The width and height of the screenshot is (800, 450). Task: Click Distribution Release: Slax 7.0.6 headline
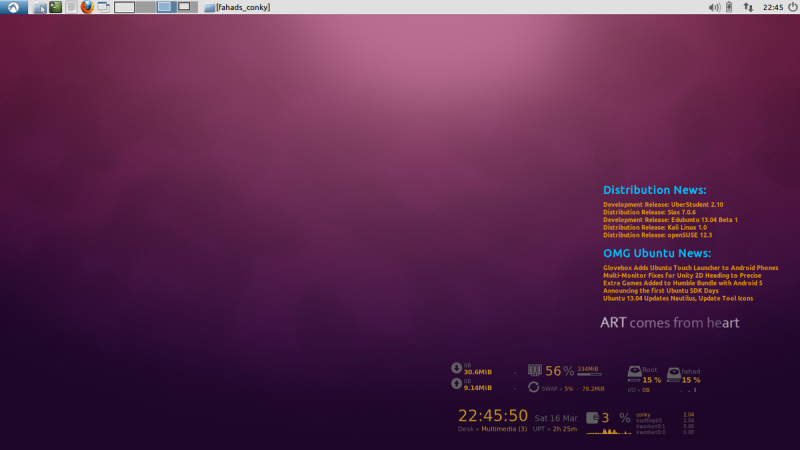click(649, 212)
